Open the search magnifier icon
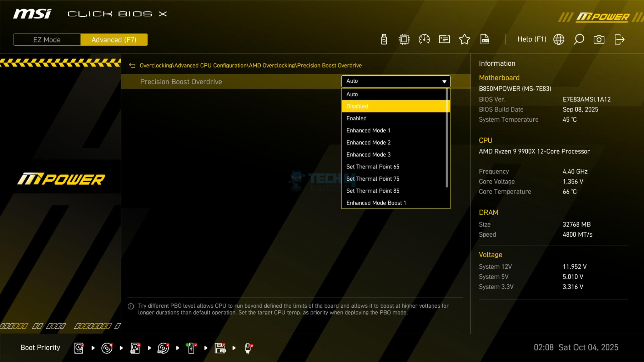Image resolution: width=644 pixels, height=362 pixels. (x=579, y=40)
